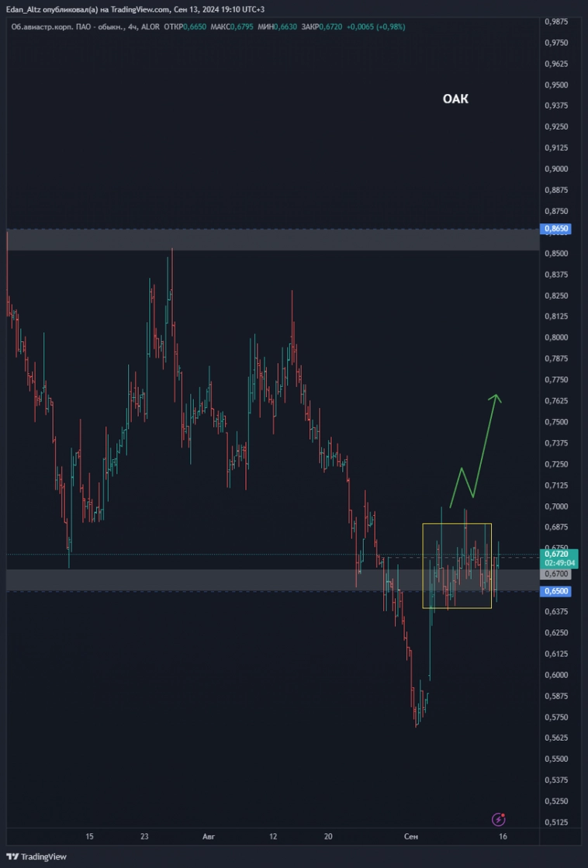Screen dimensions: 588x868
Task: Click the 0,8650 price level tag
Action: click(x=556, y=229)
